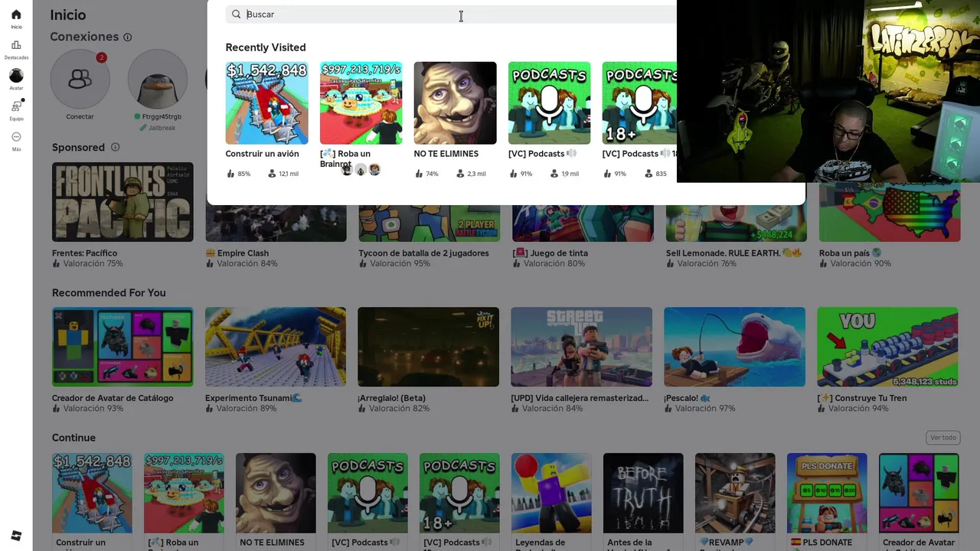Open Construir un avión in Recently Visited

(x=266, y=103)
